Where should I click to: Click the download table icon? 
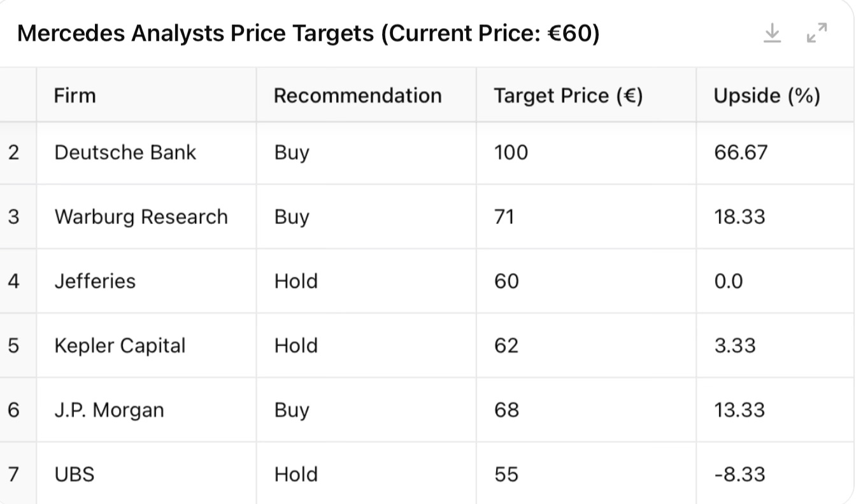click(x=772, y=32)
